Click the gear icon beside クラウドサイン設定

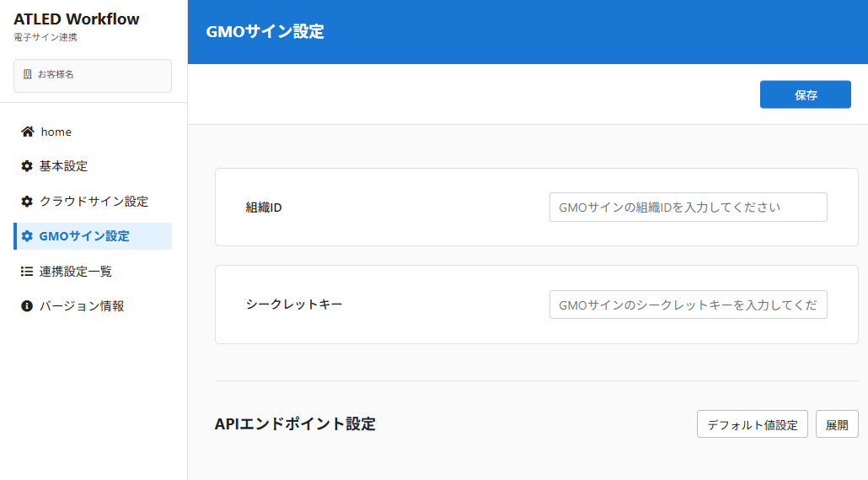[27, 202]
